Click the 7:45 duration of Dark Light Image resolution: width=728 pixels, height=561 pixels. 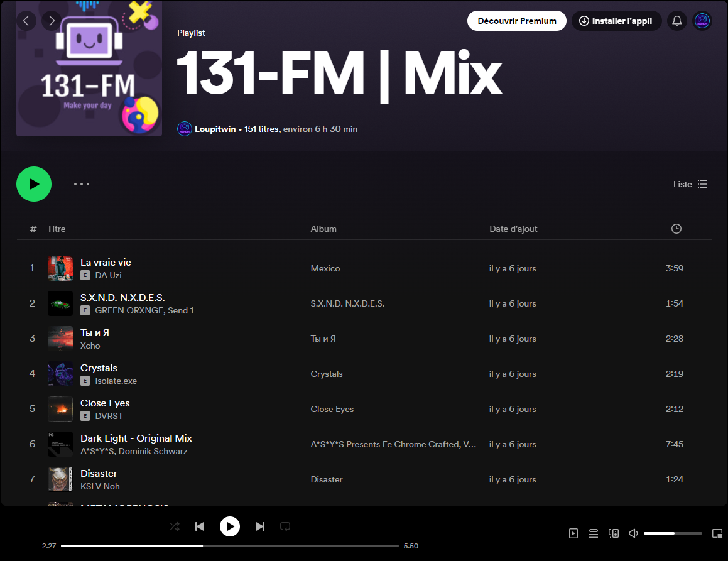coord(675,444)
